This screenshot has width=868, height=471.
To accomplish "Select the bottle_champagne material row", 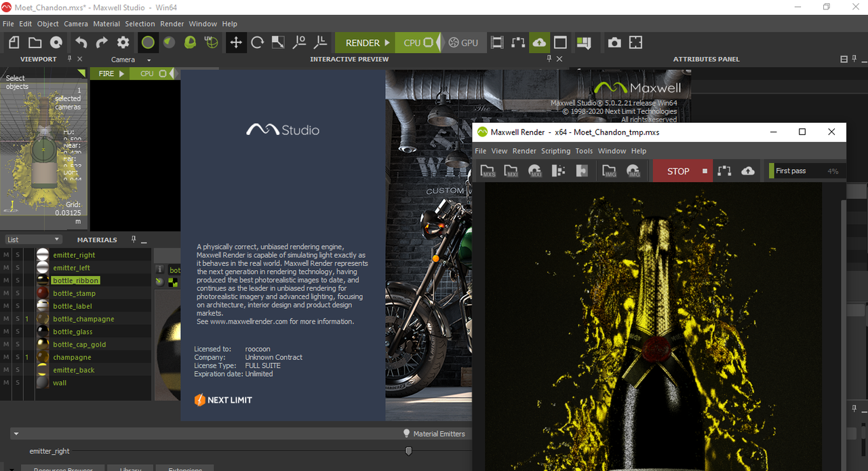I will point(76,319).
